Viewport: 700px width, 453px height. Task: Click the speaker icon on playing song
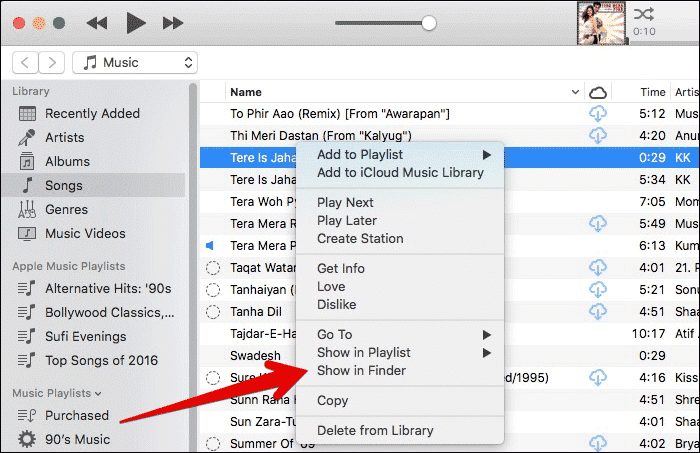[209, 245]
